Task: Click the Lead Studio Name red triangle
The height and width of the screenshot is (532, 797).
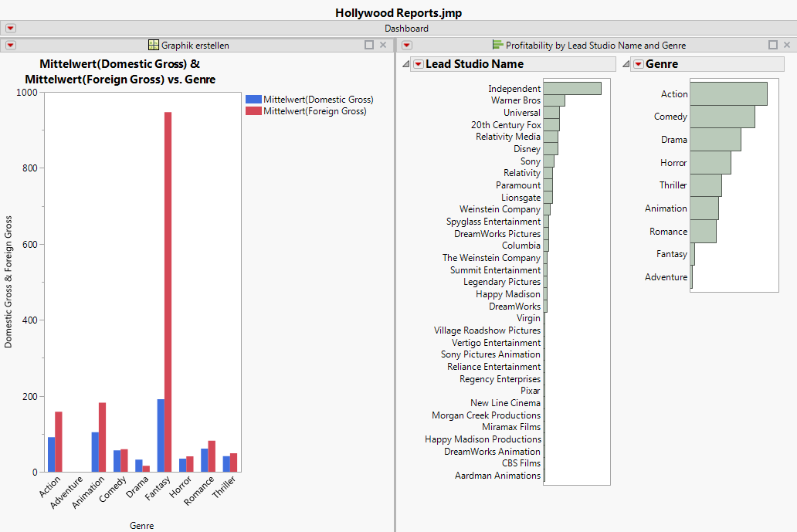Action: tap(418, 64)
